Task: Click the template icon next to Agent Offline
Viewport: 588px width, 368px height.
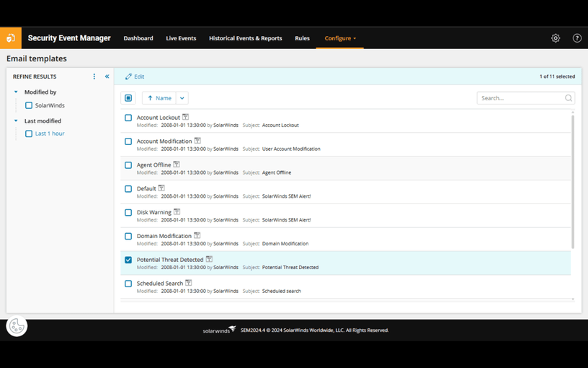Action: pos(177,164)
